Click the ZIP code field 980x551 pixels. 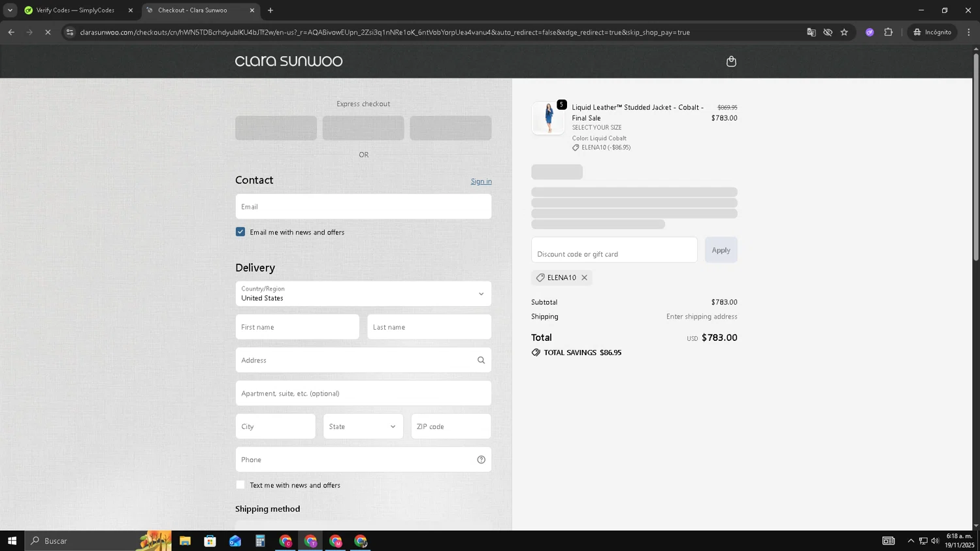tap(451, 426)
